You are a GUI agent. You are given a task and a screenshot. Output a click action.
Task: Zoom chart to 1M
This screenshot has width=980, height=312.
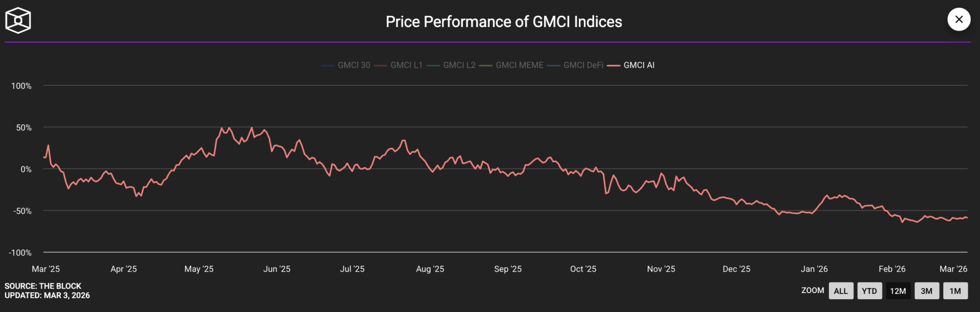(x=955, y=291)
